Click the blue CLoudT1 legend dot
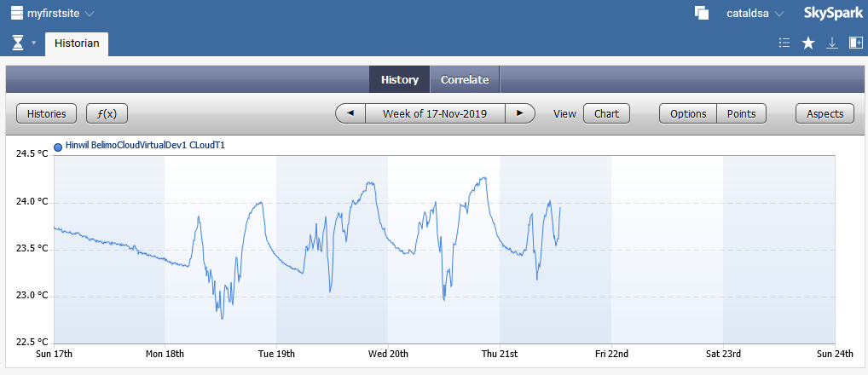This screenshot has width=868, height=375. pos(58,147)
